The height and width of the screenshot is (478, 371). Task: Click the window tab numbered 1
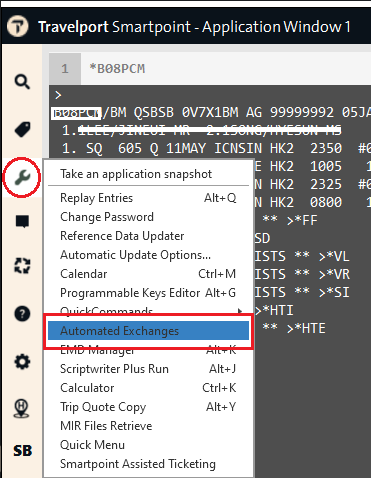tap(65, 69)
